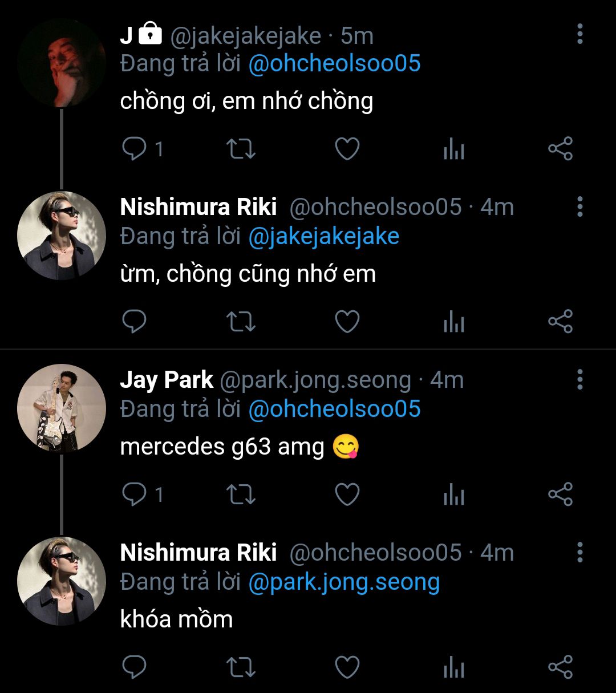Like Jay Park's mercedes g63 amg tweet
This screenshot has width=616, height=693.
[x=347, y=495]
